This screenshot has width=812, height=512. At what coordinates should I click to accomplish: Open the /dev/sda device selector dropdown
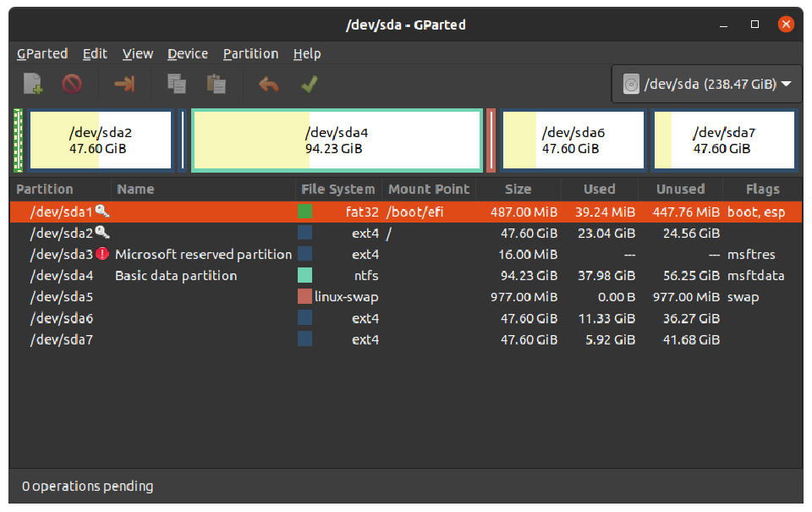(706, 84)
